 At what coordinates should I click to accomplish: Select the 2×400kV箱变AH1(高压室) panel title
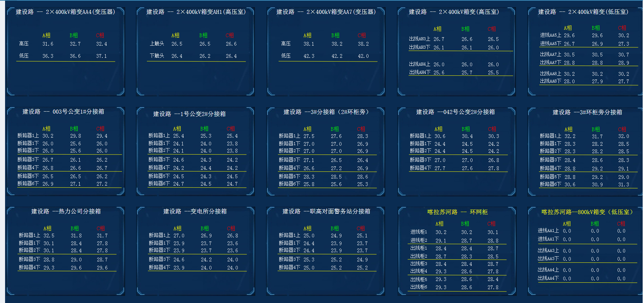[196, 12]
